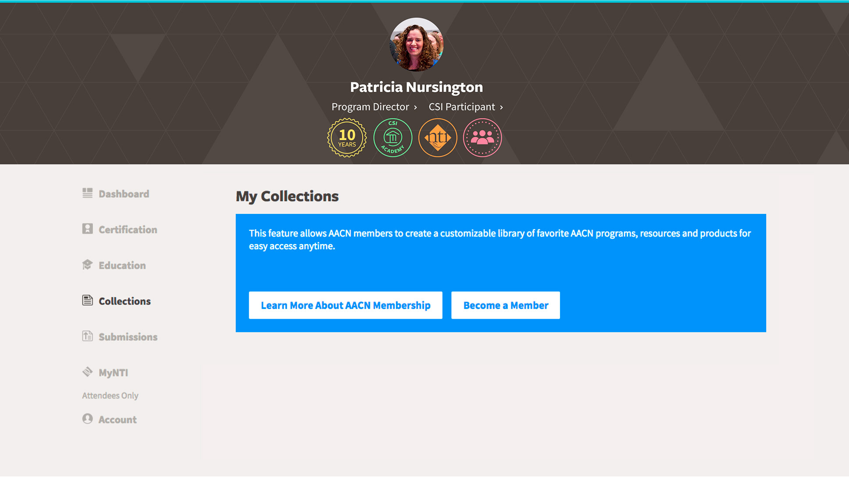The width and height of the screenshot is (849, 504).
Task: Open the Collections menu item
Action: point(125,301)
